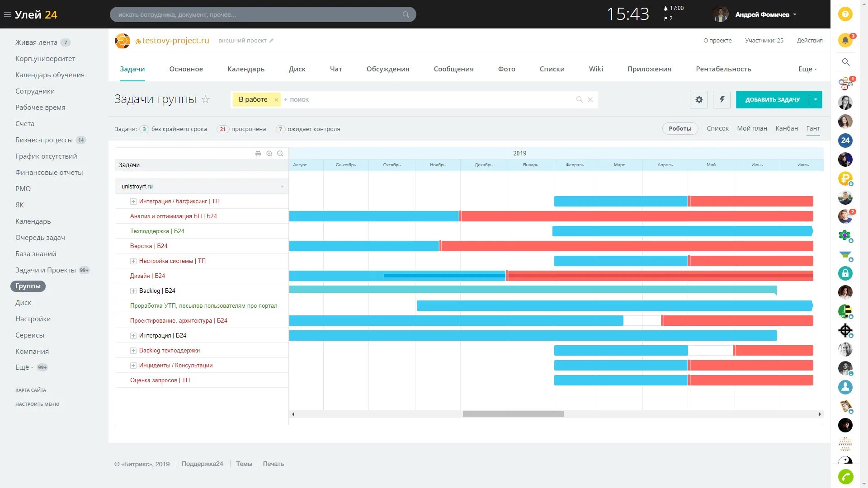Expand 'Интеграция / багфиксинг | ТП' subtasks
Image resolution: width=868 pixels, height=488 pixels.
coord(133,202)
